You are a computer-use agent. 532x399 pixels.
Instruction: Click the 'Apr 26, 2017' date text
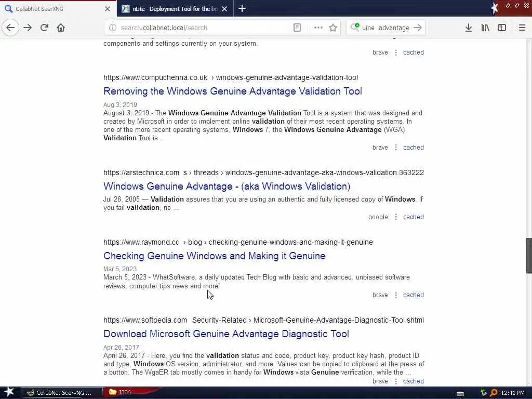[121, 347]
